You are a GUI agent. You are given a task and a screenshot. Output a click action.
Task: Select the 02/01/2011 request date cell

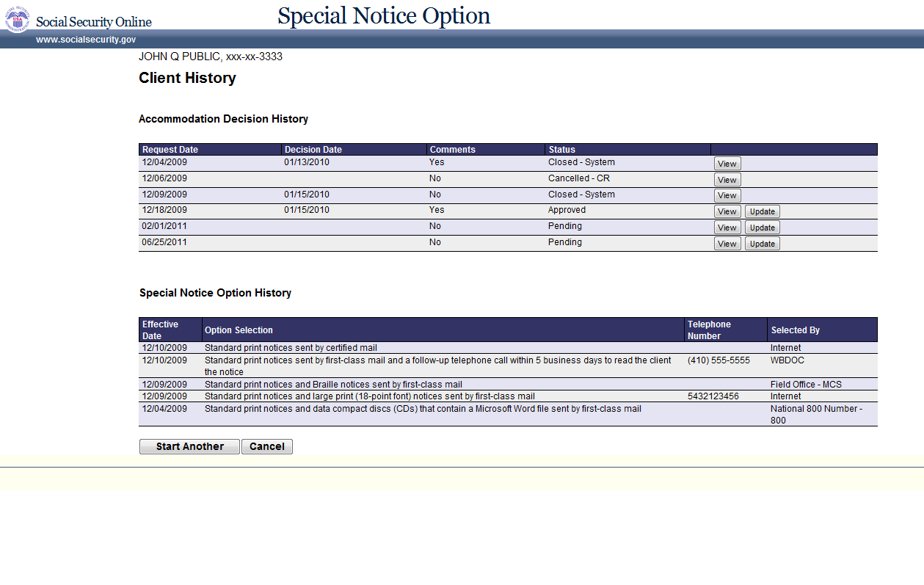164,226
